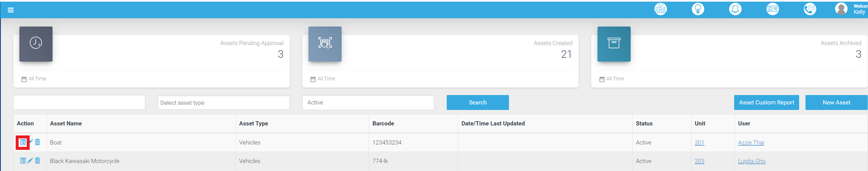Open the hamburger menu
The width and height of the screenshot is (868, 171).
pyautogui.click(x=11, y=10)
